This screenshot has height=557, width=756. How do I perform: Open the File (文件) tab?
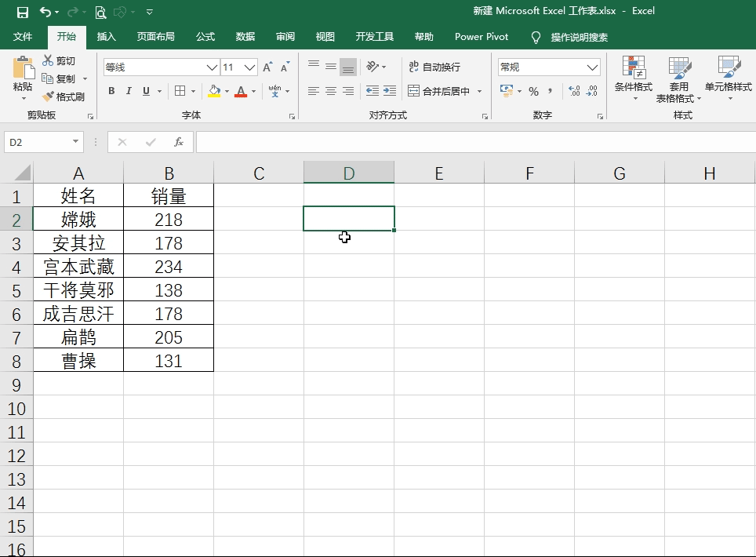click(x=22, y=37)
